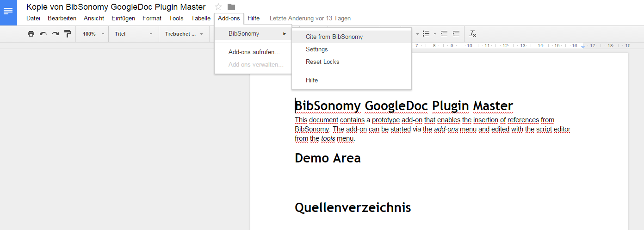This screenshot has height=230, width=644.
Task: Open the Ansicht menu
Action: (x=94, y=19)
